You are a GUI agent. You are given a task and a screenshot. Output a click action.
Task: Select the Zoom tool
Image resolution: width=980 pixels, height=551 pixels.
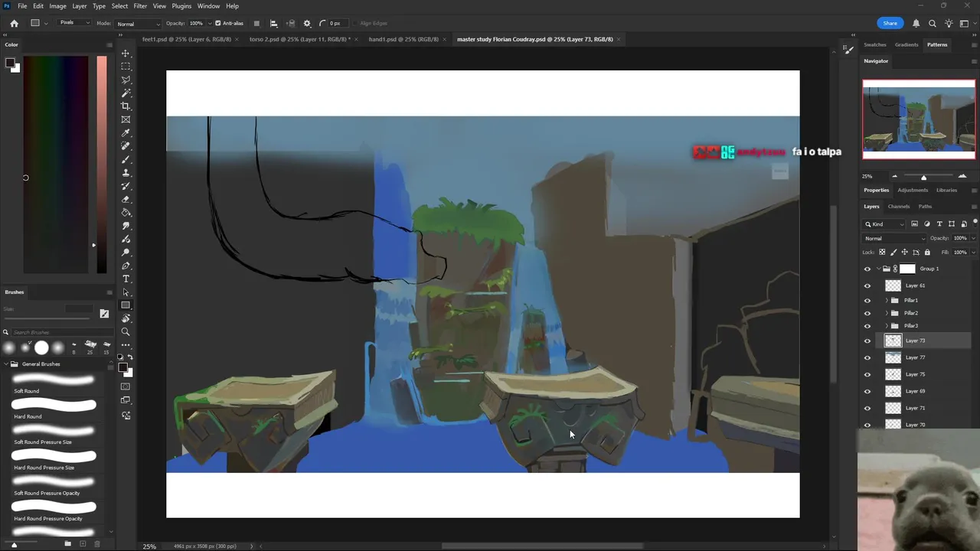126,332
